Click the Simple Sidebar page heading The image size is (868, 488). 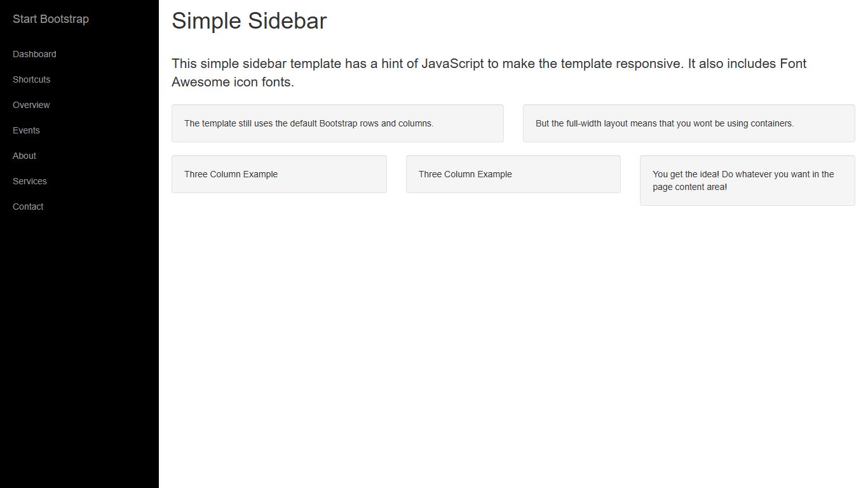(x=249, y=21)
